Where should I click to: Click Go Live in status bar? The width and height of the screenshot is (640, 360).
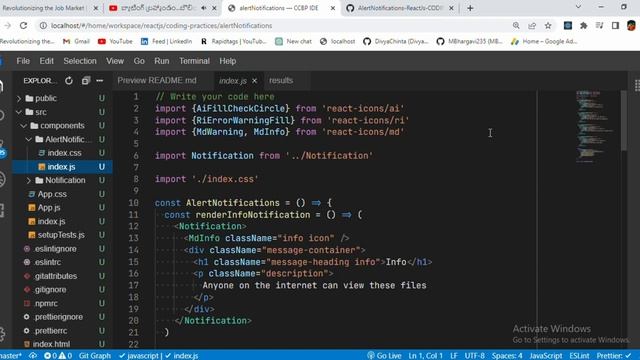tap(384, 356)
